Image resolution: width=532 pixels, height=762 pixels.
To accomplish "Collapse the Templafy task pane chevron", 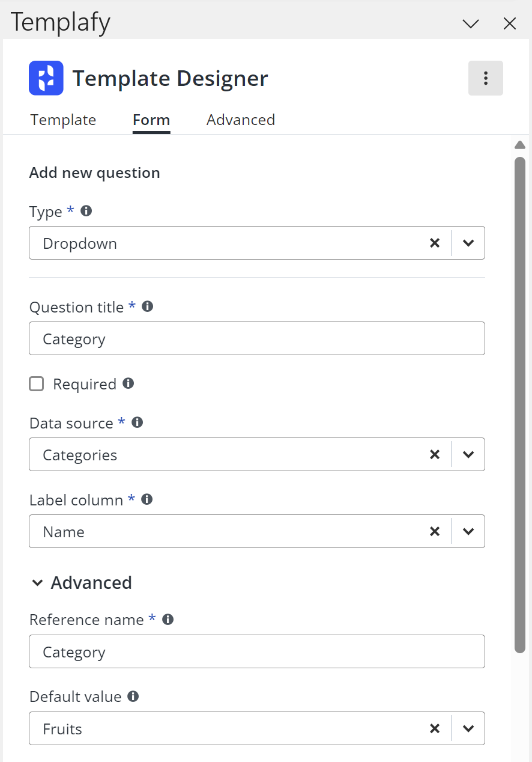I will [471, 23].
